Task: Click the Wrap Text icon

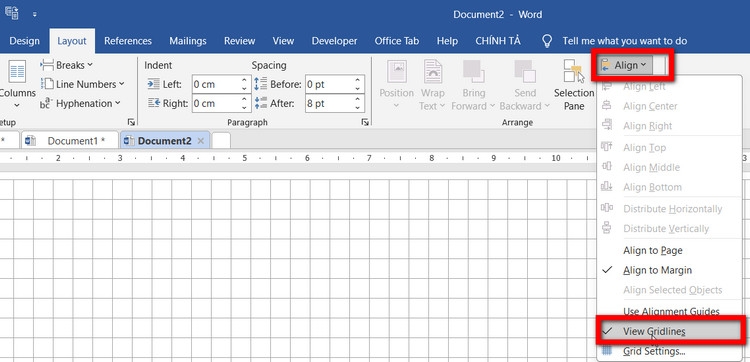Action: point(433,72)
